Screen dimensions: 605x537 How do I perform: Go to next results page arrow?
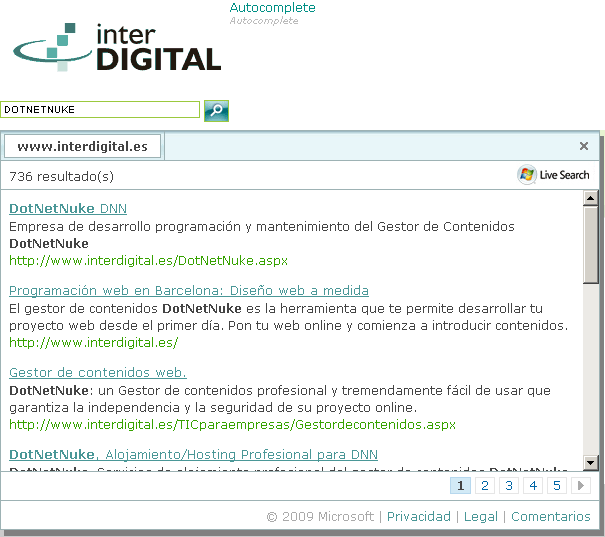tap(581, 485)
